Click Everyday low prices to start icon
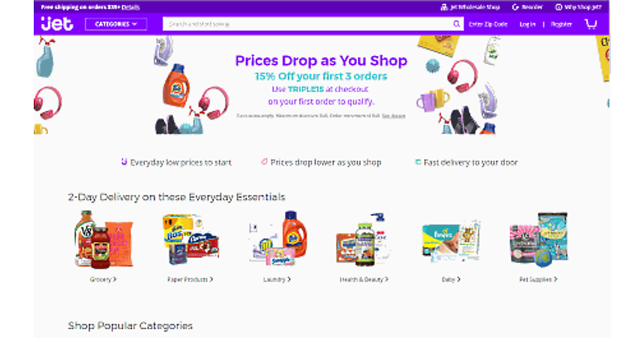 point(124,161)
